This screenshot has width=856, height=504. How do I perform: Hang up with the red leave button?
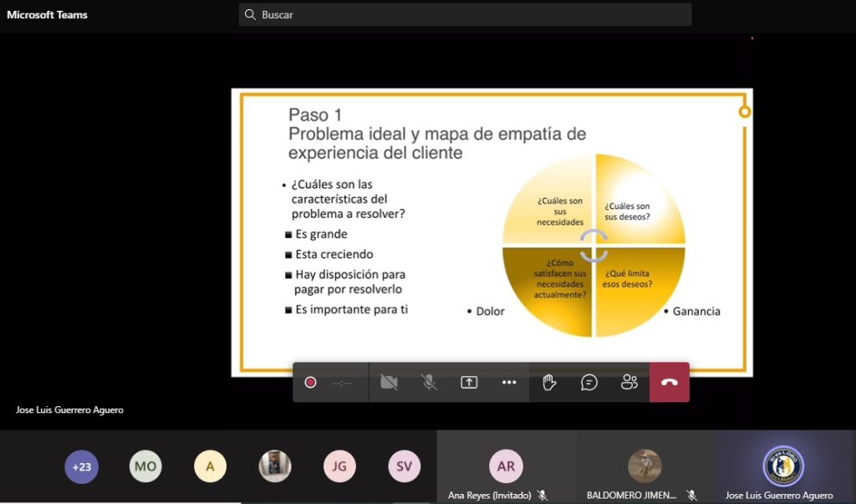(670, 382)
